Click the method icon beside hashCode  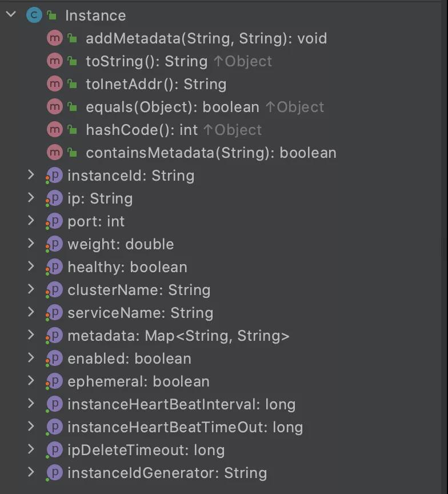[54, 130]
